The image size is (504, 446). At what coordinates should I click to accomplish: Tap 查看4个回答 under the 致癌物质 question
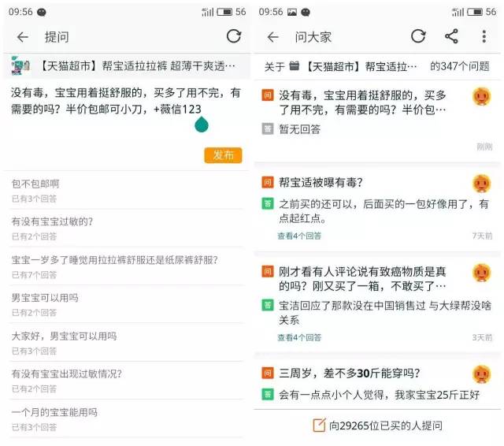[x=299, y=337]
